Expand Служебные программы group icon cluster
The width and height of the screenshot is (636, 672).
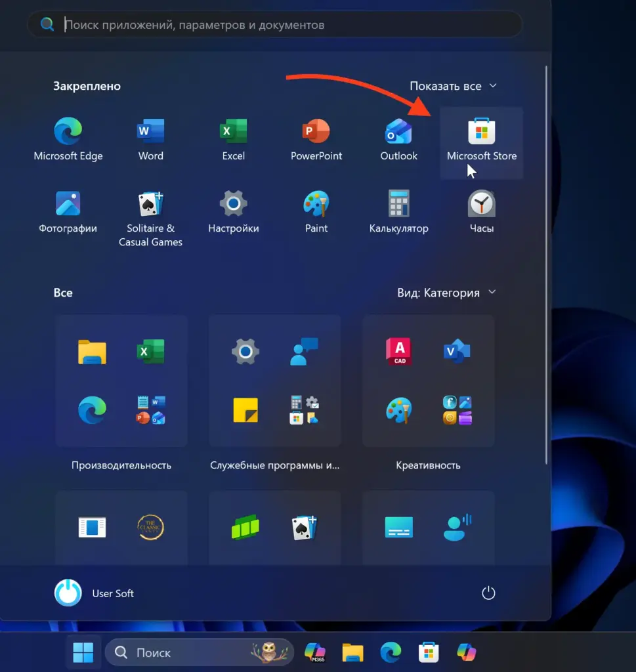(x=304, y=410)
